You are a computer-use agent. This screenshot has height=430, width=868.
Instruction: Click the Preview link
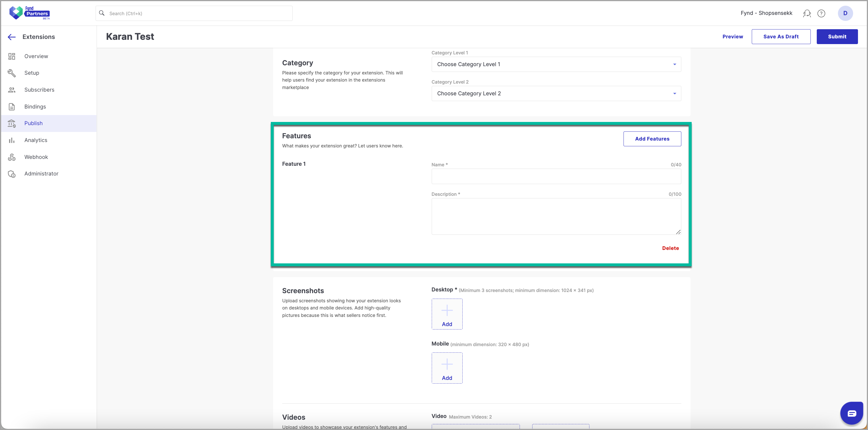733,37
